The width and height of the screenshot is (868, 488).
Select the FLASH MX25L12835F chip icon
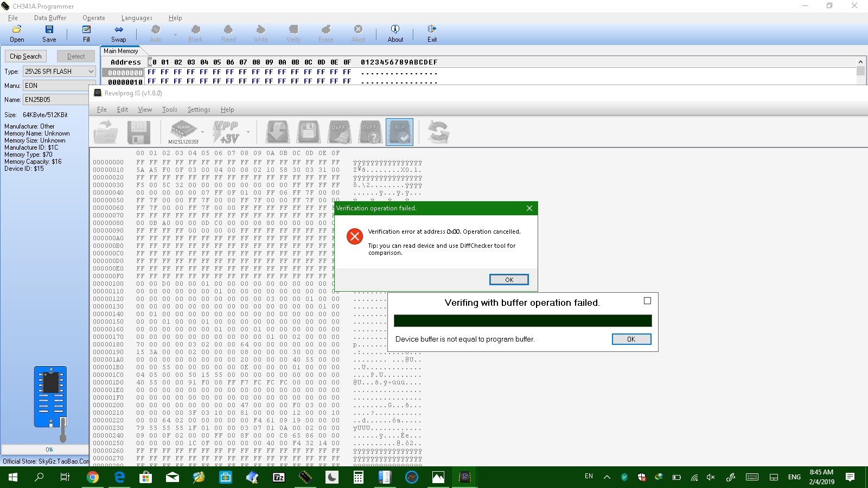(183, 132)
